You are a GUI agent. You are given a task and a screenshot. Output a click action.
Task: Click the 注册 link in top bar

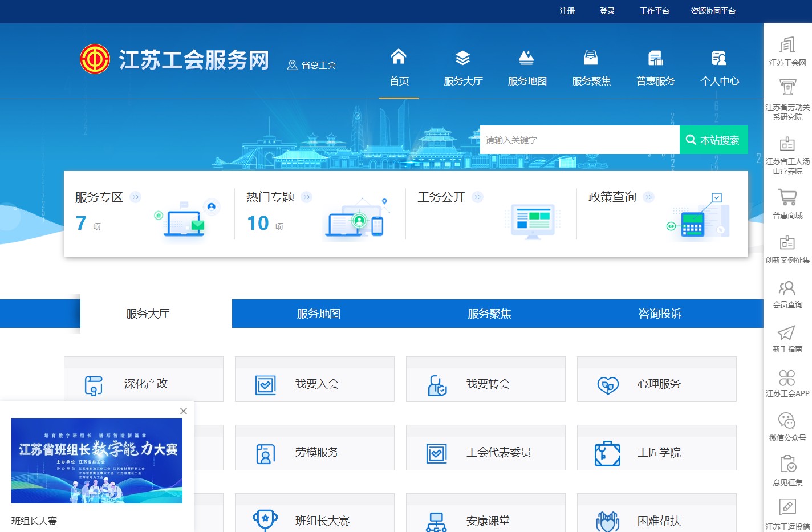pos(567,11)
